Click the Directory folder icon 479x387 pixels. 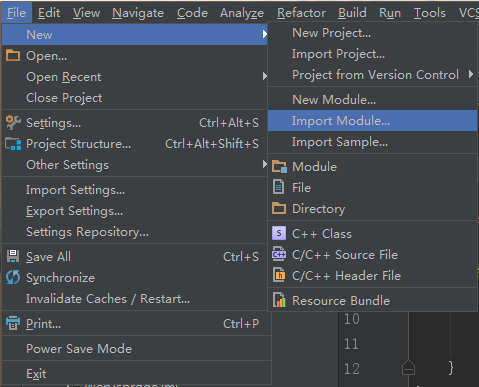click(279, 208)
